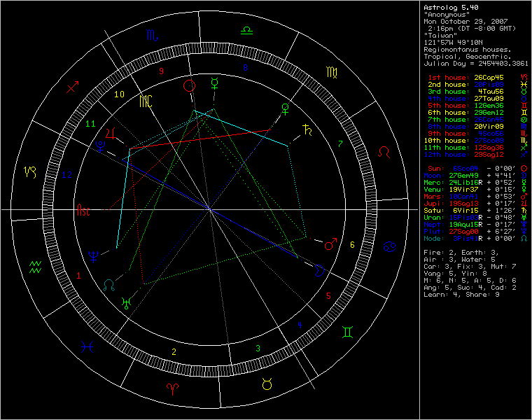532x420 pixels.
Task: Click the Moon crescent glyph inside the chart wheel
Action: [319, 270]
